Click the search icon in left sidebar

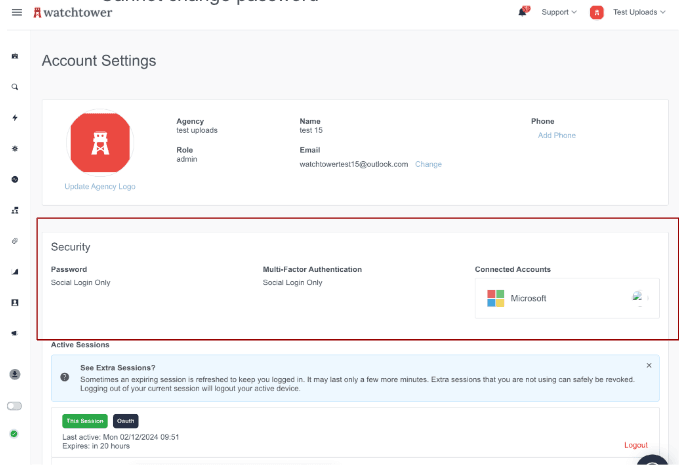pos(14,87)
